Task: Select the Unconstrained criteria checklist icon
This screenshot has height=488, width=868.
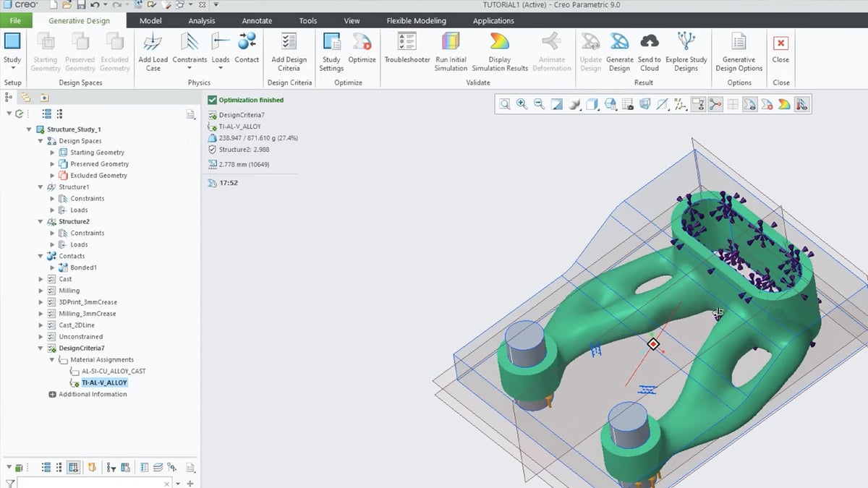Action: (51, 337)
